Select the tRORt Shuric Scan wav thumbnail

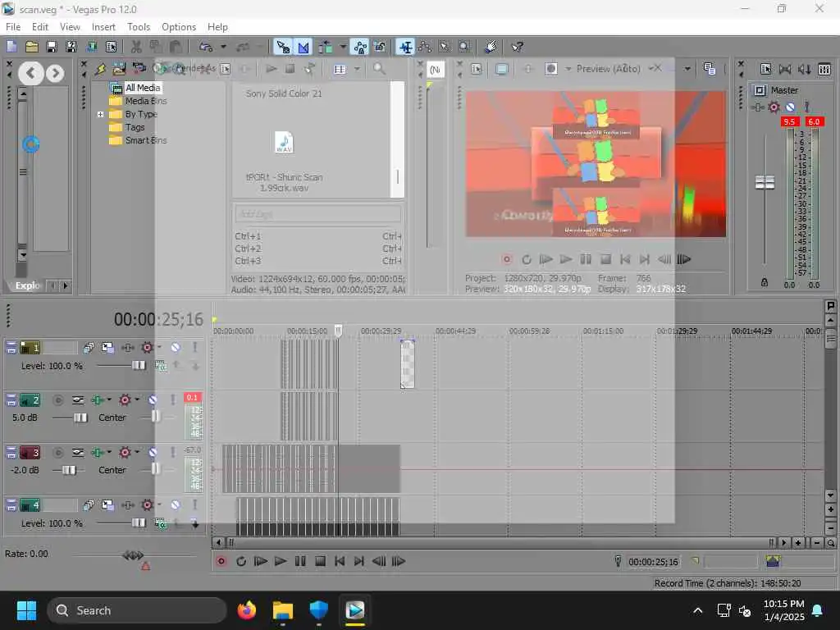[x=284, y=142]
